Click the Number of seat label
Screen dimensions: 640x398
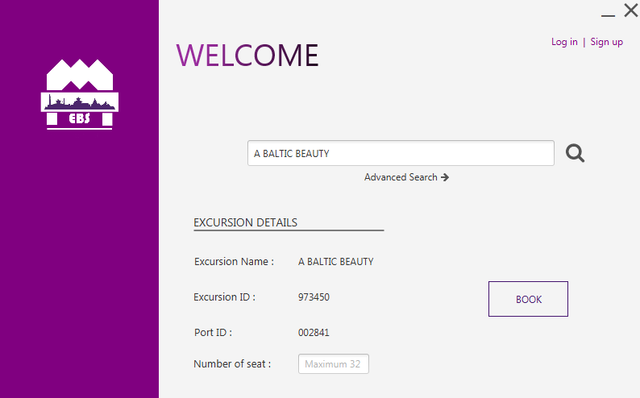pos(232,364)
